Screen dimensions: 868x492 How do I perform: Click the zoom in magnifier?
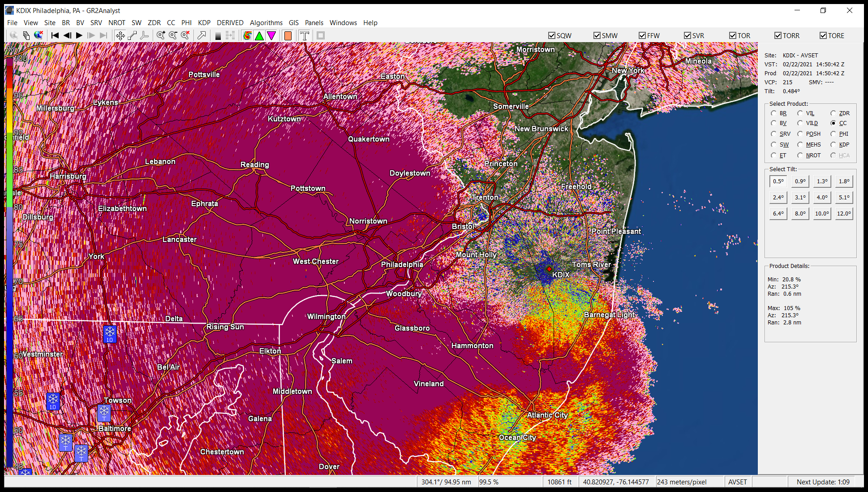coord(161,35)
